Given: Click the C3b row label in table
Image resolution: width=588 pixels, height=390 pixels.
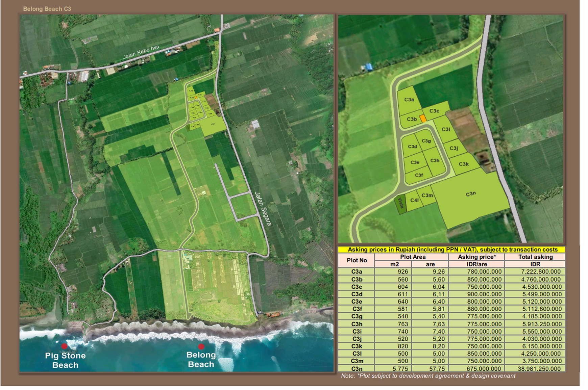Looking at the screenshot, I should [357, 279].
